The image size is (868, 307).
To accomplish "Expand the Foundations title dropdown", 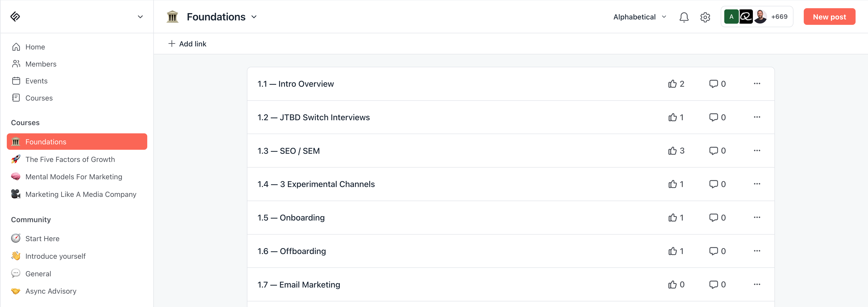I will pyautogui.click(x=254, y=17).
